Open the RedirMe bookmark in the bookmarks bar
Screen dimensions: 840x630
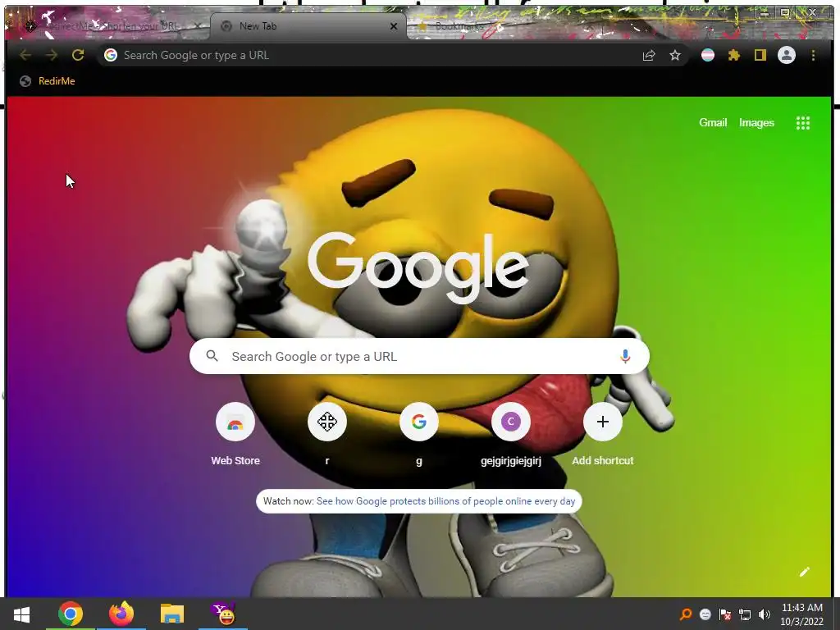tap(48, 81)
